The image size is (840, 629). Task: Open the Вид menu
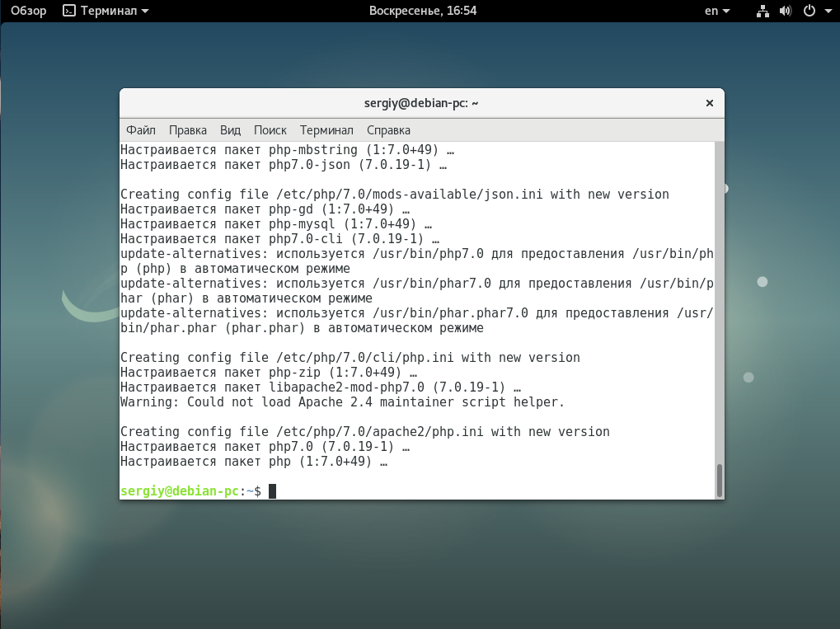pos(230,130)
